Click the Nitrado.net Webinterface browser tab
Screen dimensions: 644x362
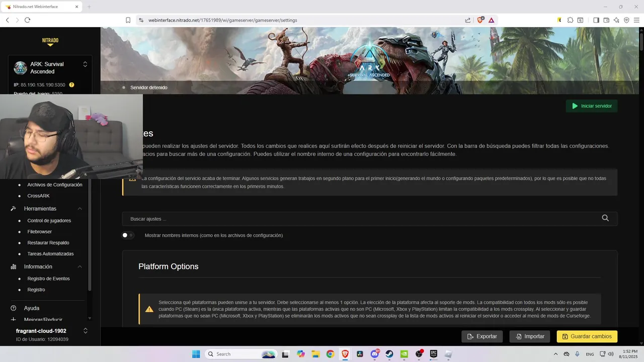(x=42, y=7)
